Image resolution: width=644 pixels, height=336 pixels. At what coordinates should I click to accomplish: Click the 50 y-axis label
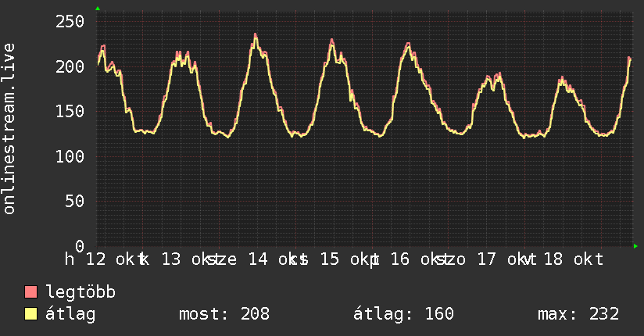coord(75,202)
